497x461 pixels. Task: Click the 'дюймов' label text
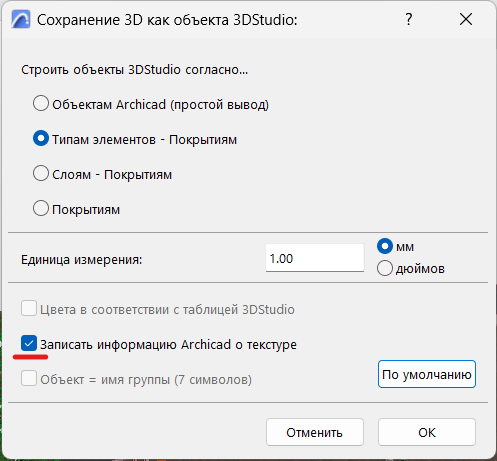pos(420,268)
